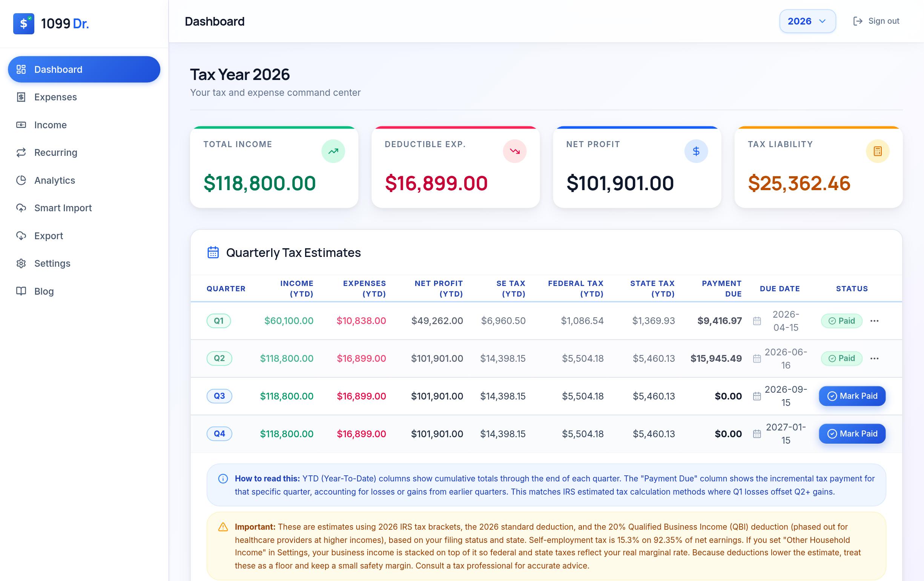Click the Q1 Paid status badge
Image resolution: width=924 pixels, height=581 pixels.
tap(841, 321)
